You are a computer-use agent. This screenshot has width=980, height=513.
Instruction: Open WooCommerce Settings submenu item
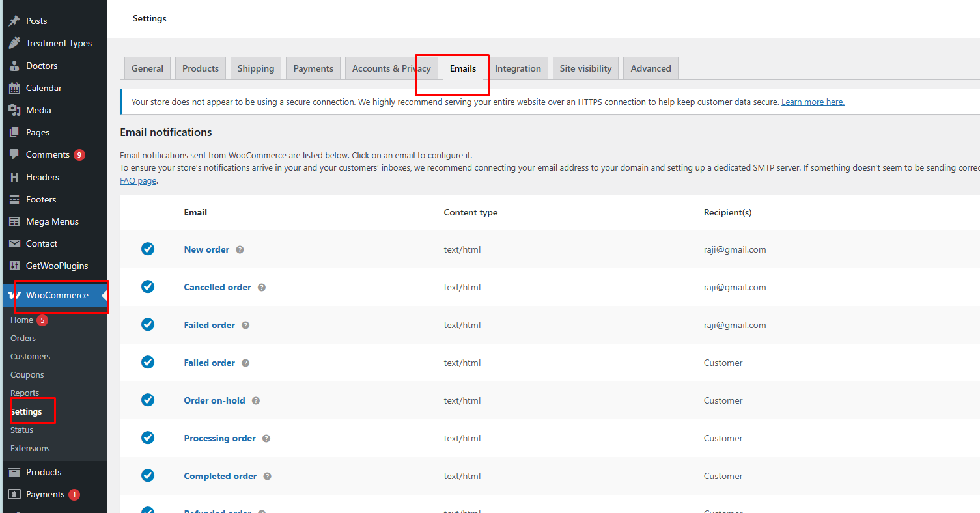[x=26, y=411]
